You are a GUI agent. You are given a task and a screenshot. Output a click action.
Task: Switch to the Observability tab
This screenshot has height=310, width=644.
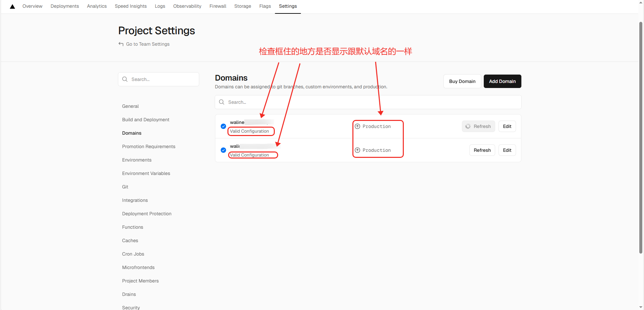(187, 6)
